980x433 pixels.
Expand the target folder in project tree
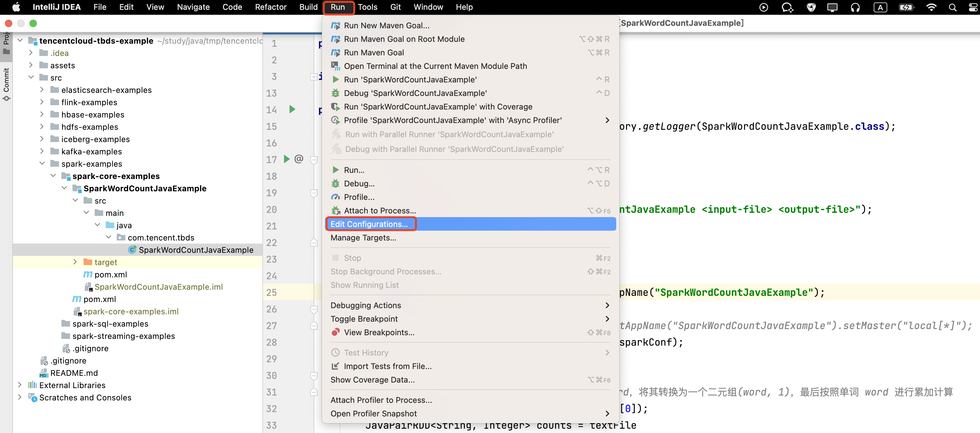(x=75, y=262)
